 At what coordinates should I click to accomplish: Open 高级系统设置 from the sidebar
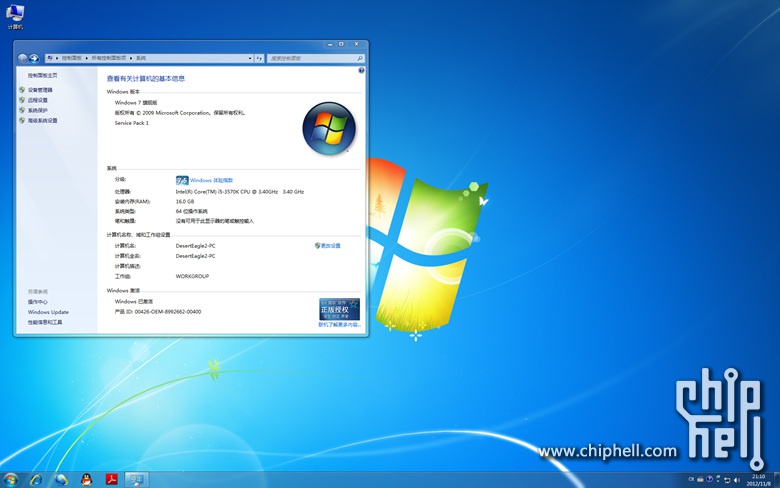coord(42,120)
